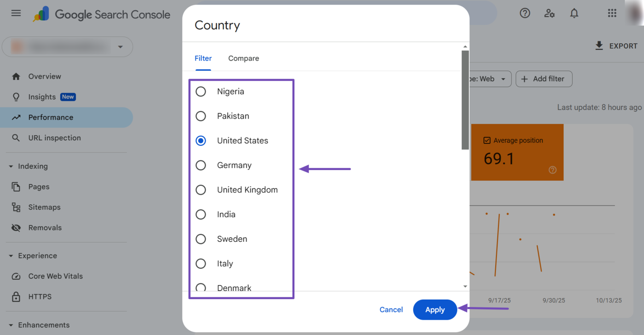Toggle the Average position checkbox
Image resolution: width=644 pixels, height=335 pixels.
487,141
